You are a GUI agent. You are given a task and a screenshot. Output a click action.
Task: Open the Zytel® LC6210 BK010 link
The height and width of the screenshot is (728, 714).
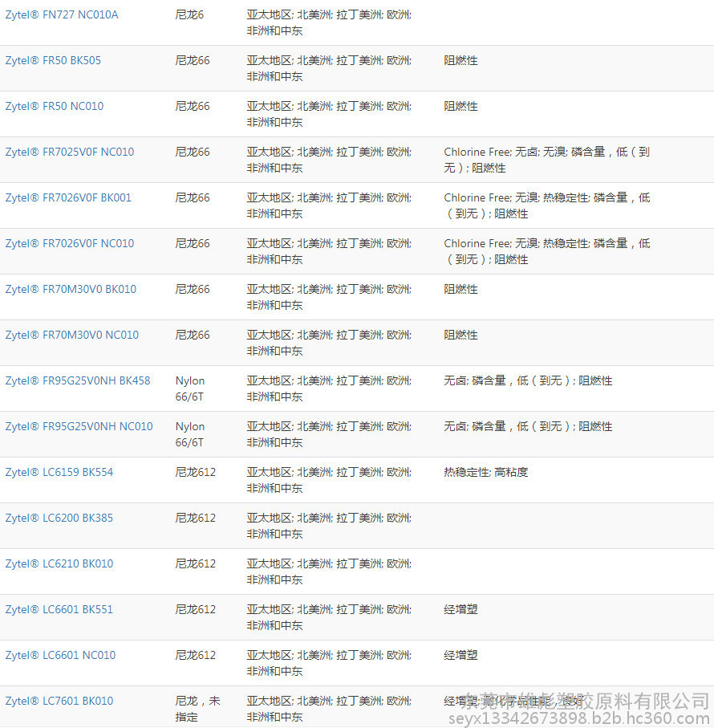pos(59,563)
